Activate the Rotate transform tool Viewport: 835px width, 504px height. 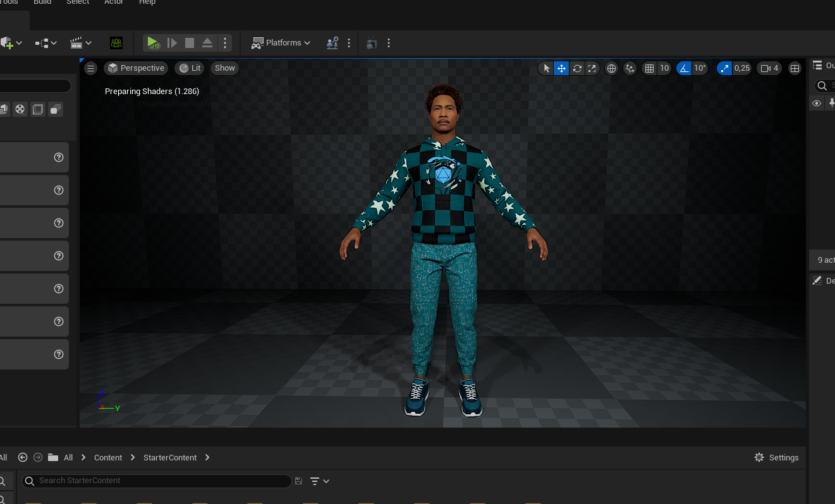[577, 68]
